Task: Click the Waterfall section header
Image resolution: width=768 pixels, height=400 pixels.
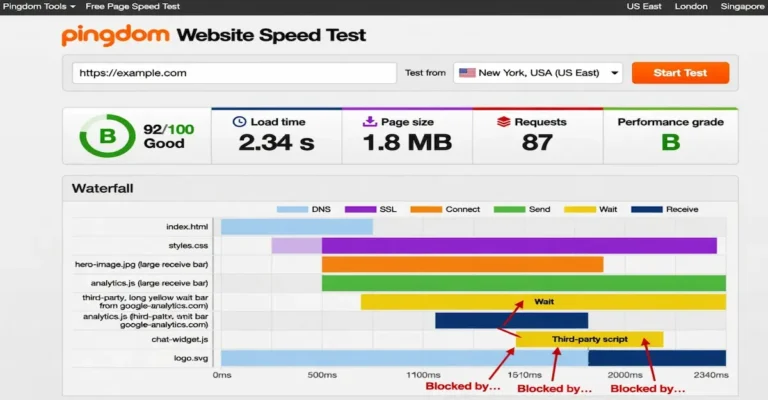Action: 400,188
